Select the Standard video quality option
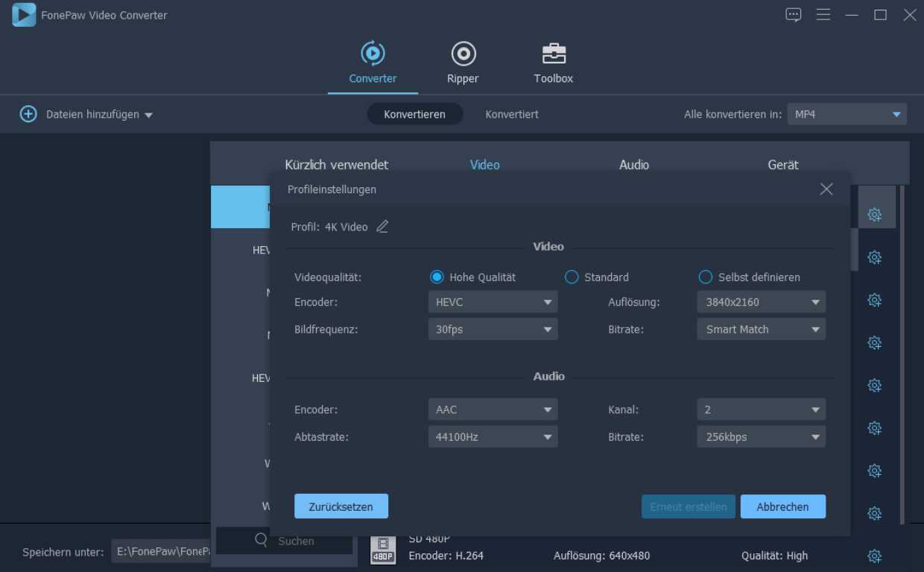Image resolution: width=924 pixels, height=572 pixels. 572,277
